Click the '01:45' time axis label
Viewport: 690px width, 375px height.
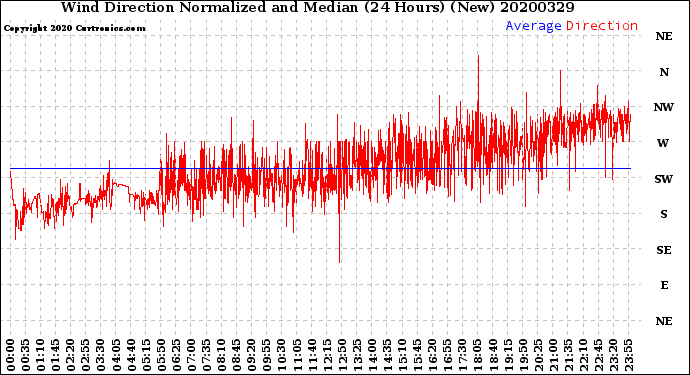(55, 355)
